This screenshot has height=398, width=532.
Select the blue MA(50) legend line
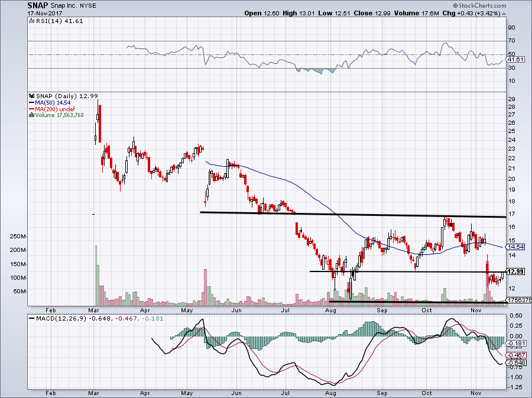(x=32, y=102)
